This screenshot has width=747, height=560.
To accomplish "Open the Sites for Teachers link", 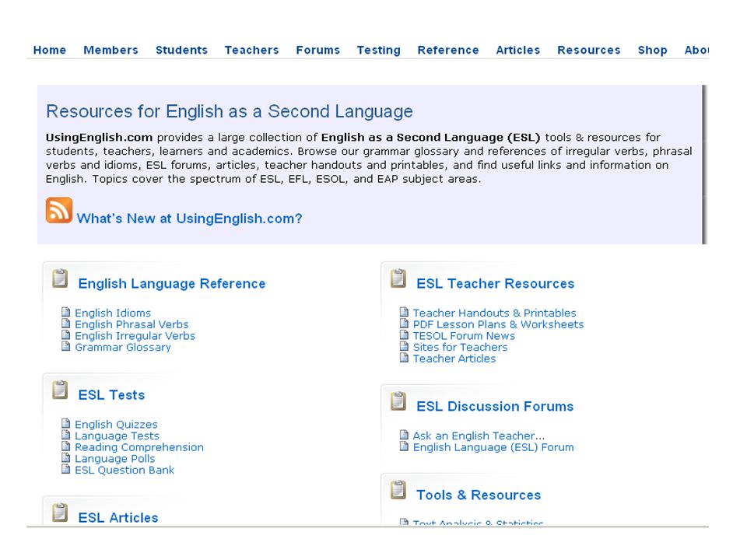I will point(460,347).
